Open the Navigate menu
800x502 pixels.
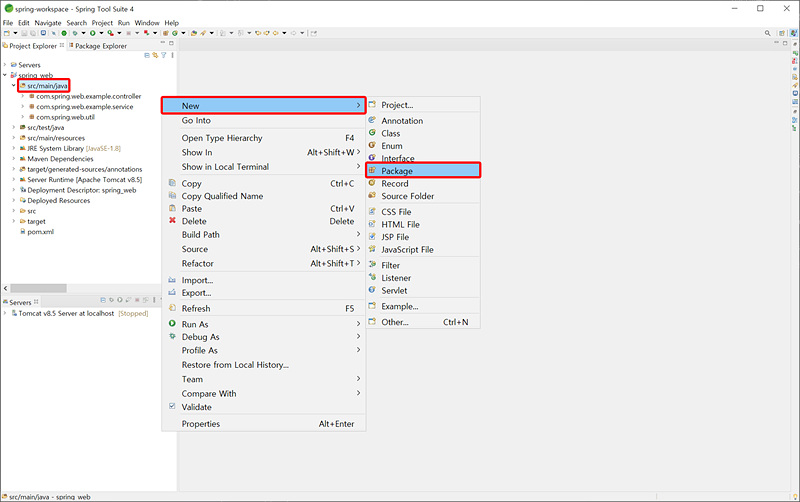click(48, 23)
